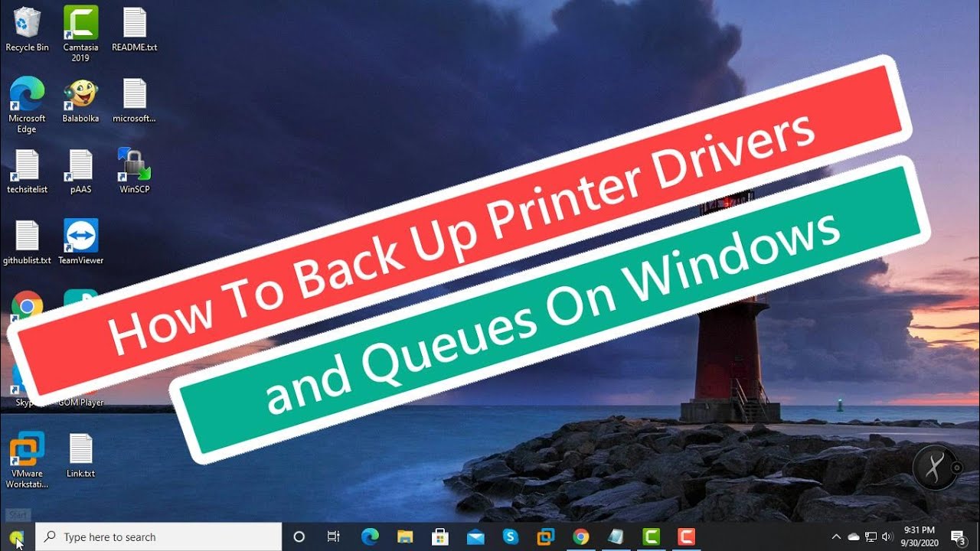
Task: Launch the VMware Workstation desktop shortcut
Action: [x=27, y=460]
